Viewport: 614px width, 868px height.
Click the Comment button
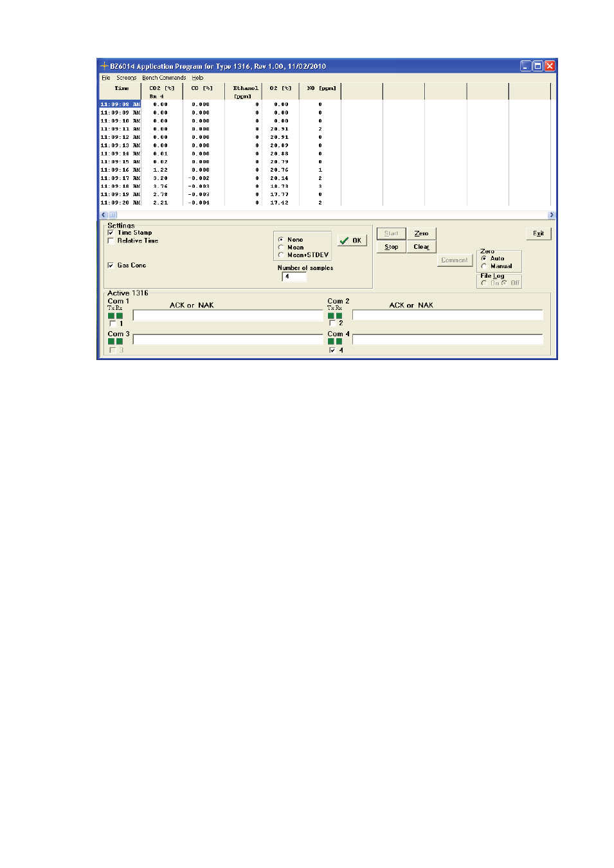point(455,260)
